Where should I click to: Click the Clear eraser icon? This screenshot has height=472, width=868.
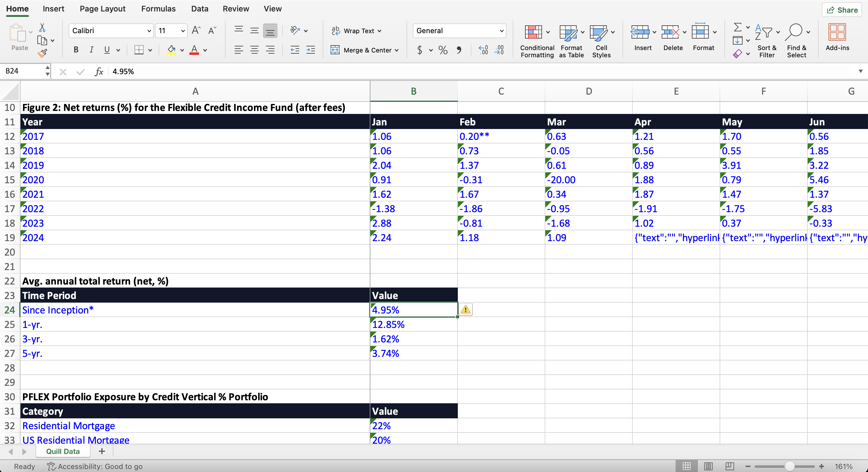coord(738,54)
